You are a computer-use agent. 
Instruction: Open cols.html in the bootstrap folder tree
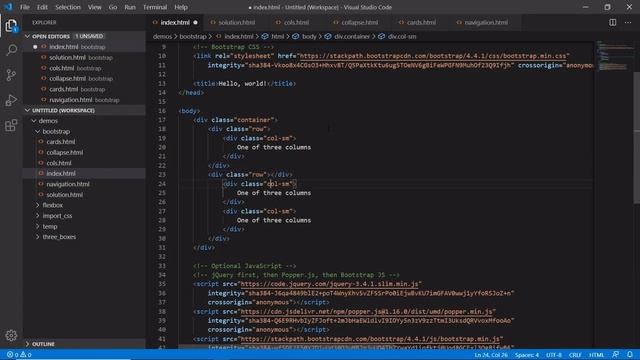point(84,163)
